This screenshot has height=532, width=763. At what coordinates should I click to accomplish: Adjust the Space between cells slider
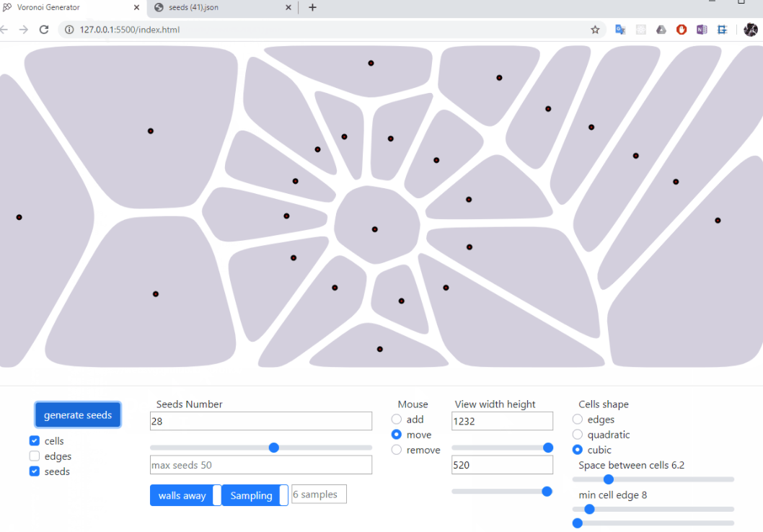[x=608, y=479]
